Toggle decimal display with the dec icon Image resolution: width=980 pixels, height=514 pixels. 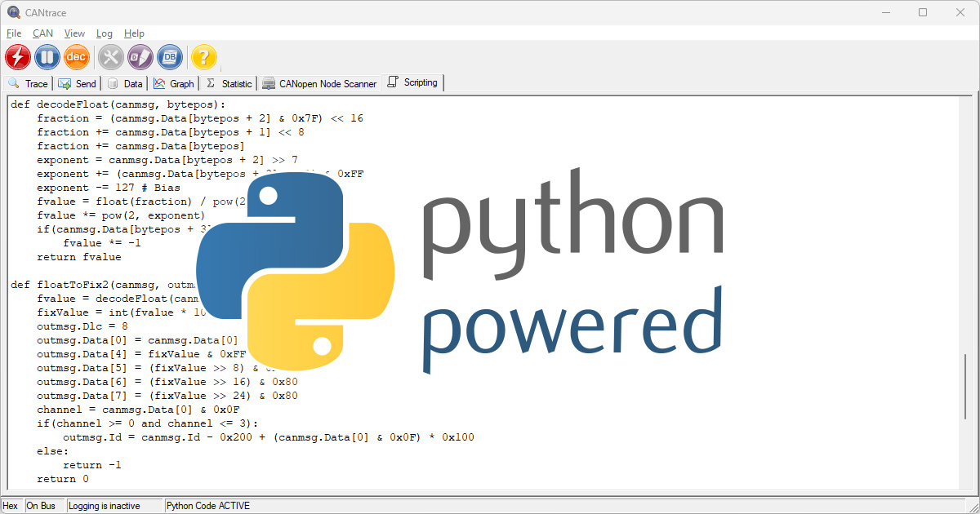pos(77,57)
